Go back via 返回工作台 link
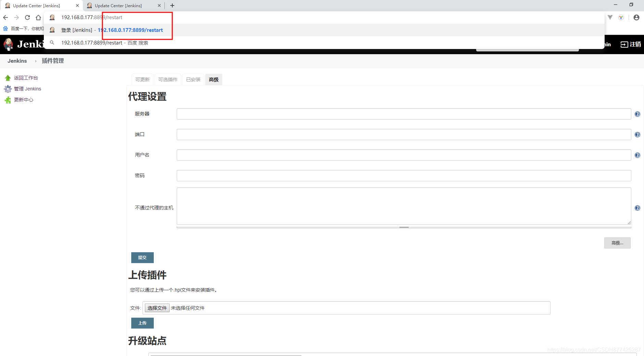 (x=26, y=78)
